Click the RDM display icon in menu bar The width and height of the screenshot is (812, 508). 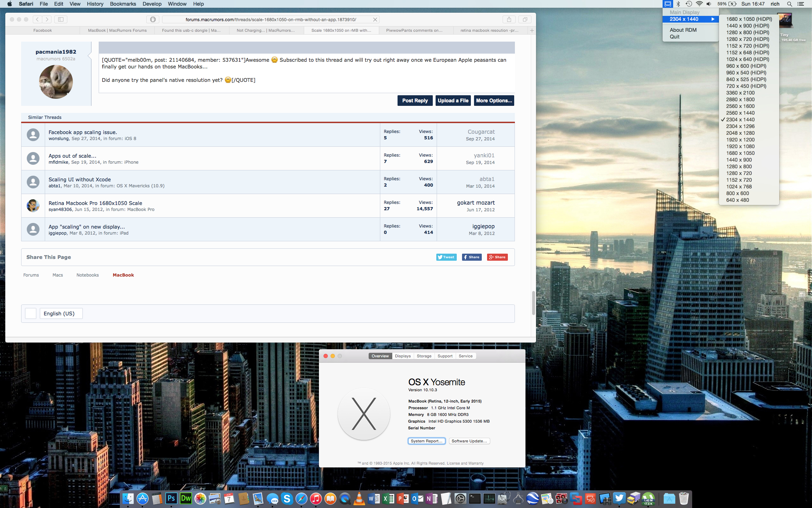point(668,4)
